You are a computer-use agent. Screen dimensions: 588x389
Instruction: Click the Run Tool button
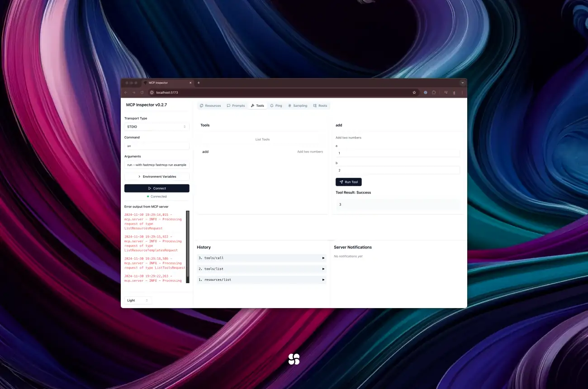pyautogui.click(x=349, y=182)
